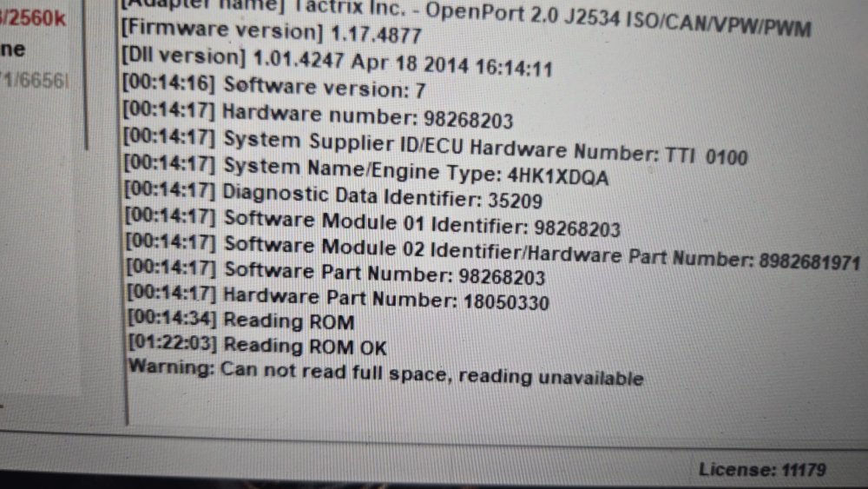The height and width of the screenshot is (489, 868).
Task: Click the License: 11179 status label
Action: 762,470
